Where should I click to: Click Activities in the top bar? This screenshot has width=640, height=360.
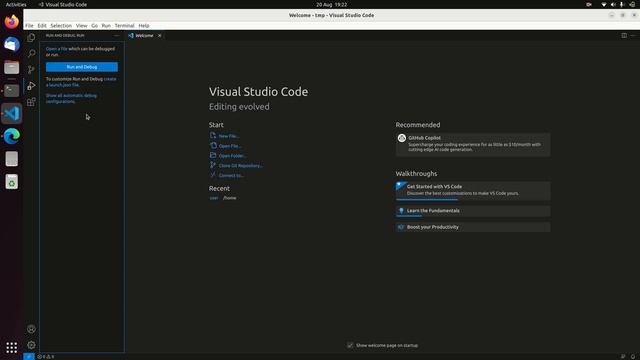16,4
